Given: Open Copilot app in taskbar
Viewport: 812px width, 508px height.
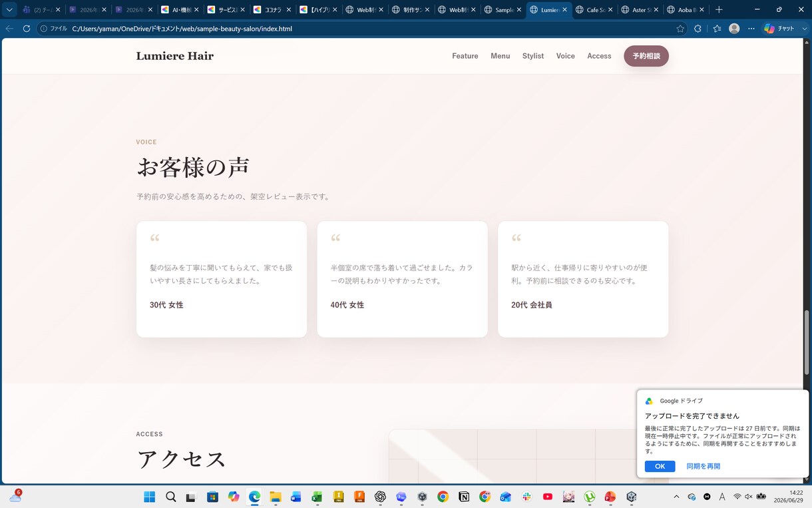Looking at the screenshot, I should point(234,497).
